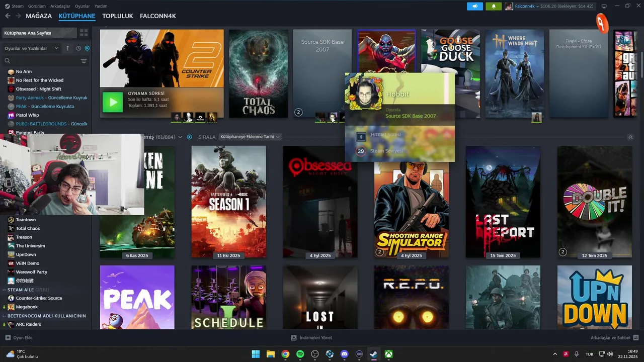Open the Görünüm menu
Image resolution: width=644 pixels, height=362 pixels.
[37, 6]
